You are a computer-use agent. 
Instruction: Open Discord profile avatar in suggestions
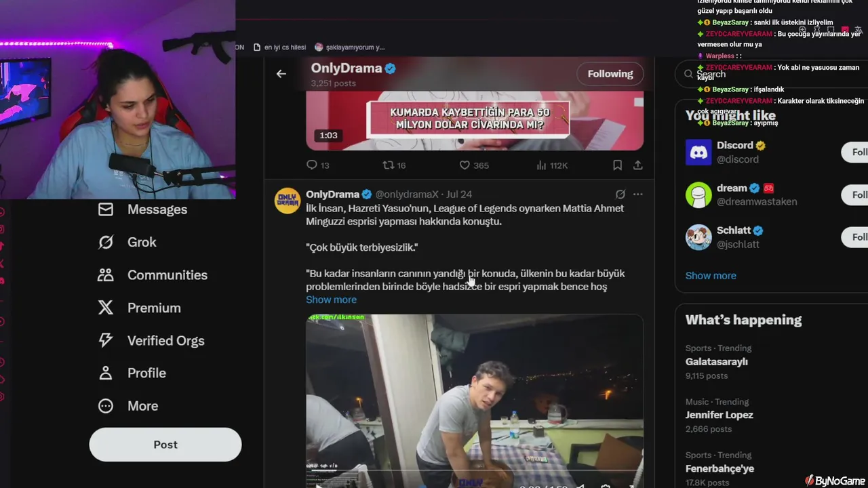point(698,152)
